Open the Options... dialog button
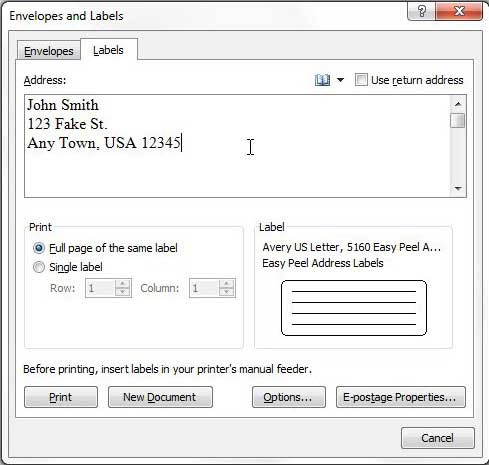The image size is (489, 465). 289,397
